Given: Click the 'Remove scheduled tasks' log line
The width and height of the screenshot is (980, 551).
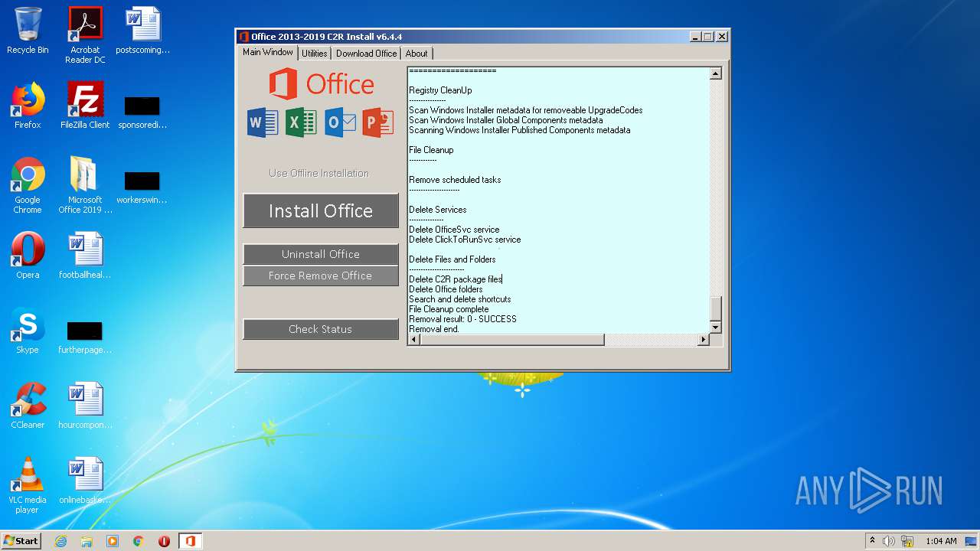Looking at the screenshot, I should click(455, 180).
